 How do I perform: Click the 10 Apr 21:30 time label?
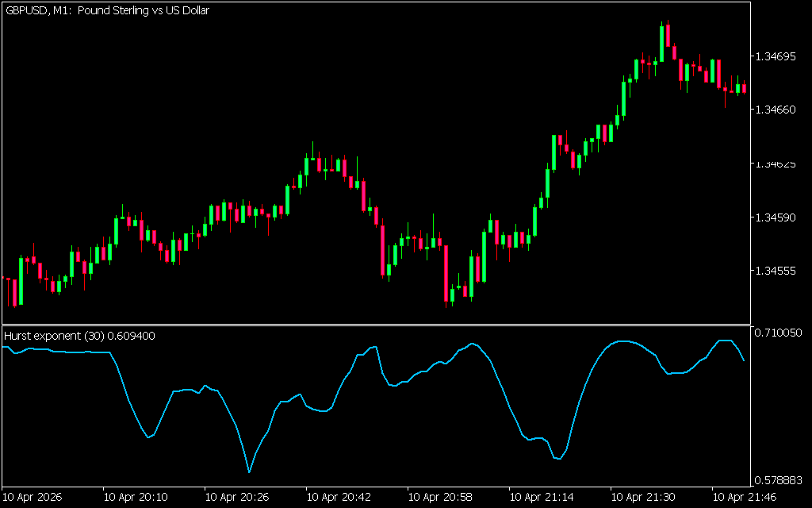coord(643,498)
